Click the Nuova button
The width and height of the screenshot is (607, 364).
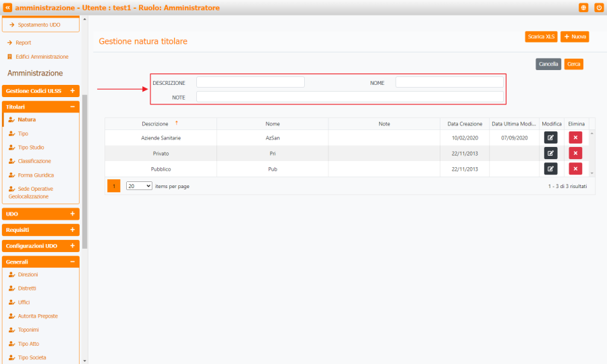(575, 36)
